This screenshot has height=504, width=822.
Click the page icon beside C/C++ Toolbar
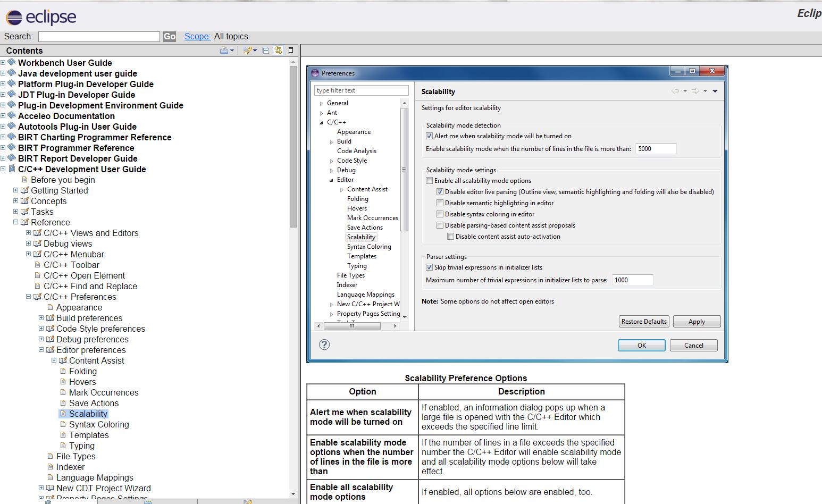point(37,265)
